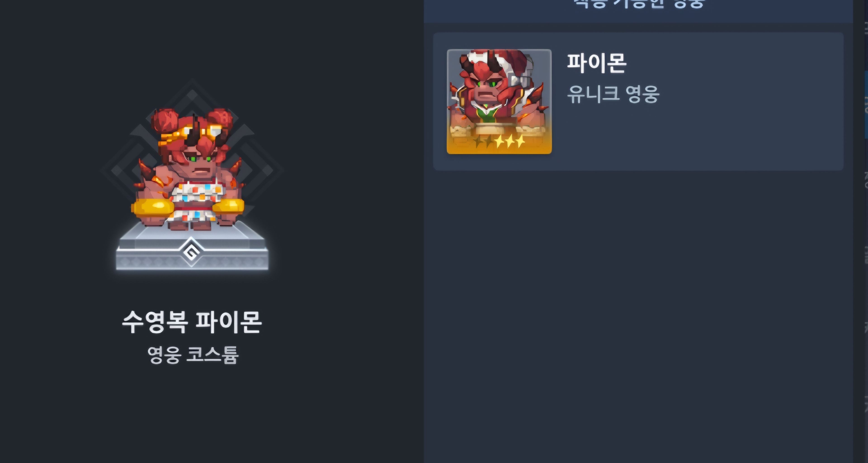Click the empty panel area below the hero card
Viewport: 868px width, 463px height.
[638, 316]
